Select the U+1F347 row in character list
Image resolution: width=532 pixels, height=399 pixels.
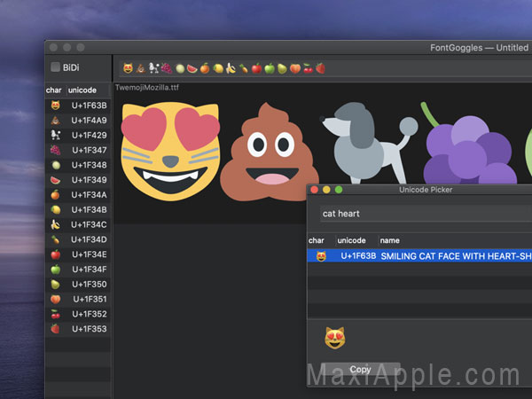click(x=78, y=150)
